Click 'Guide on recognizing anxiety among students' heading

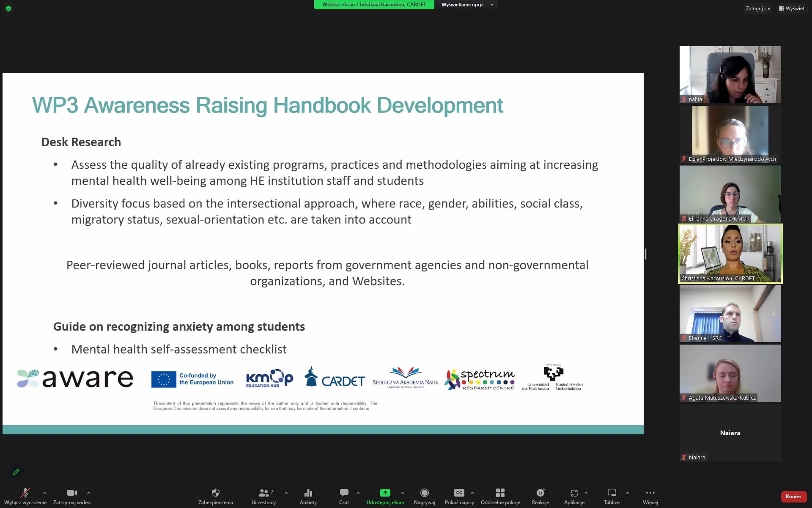coord(179,326)
